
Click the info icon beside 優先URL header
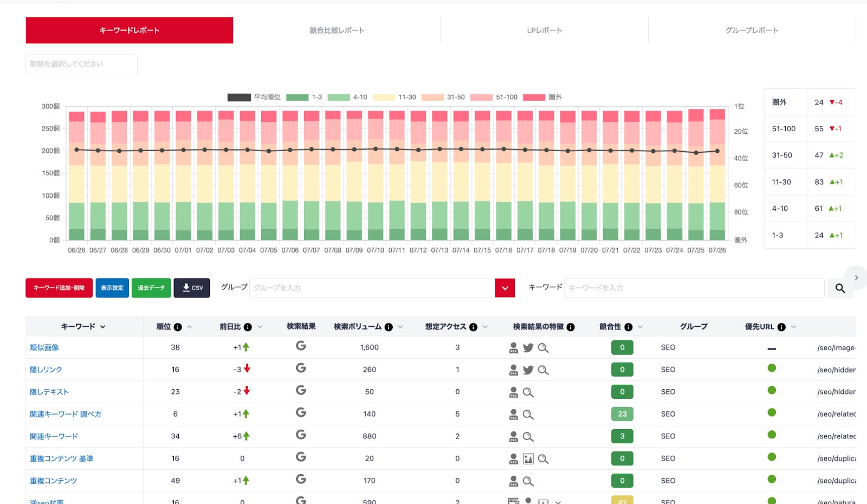click(781, 327)
